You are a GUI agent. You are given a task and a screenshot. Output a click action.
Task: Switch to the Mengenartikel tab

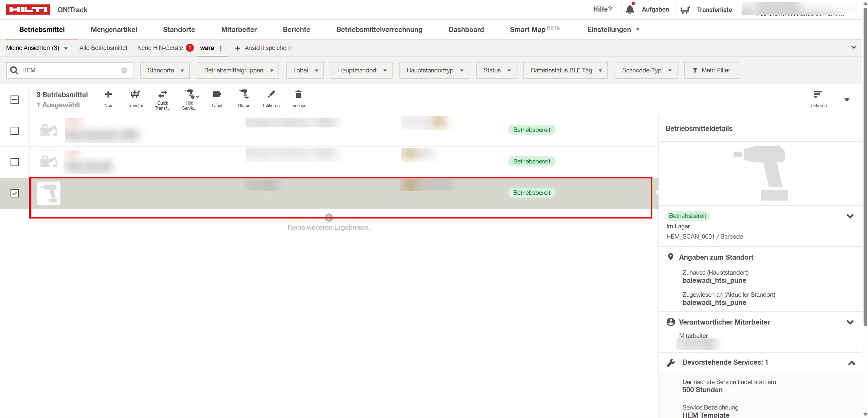[x=114, y=30]
